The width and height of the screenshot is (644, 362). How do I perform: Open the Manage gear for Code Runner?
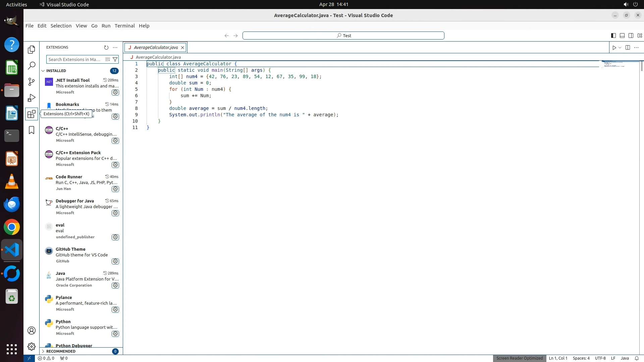pyautogui.click(x=115, y=189)
